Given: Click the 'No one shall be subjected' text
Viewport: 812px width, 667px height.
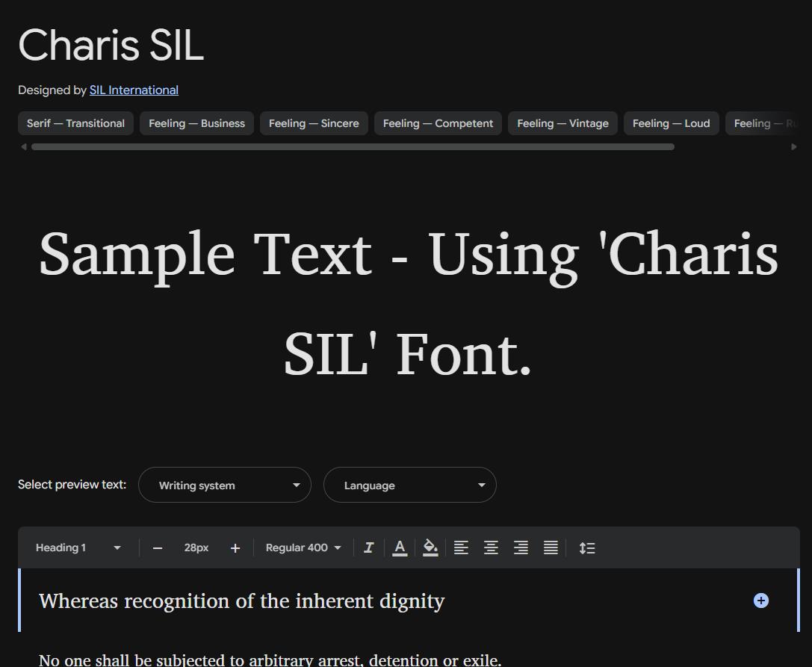Looking at the screenshot, I should pos(270,660).
